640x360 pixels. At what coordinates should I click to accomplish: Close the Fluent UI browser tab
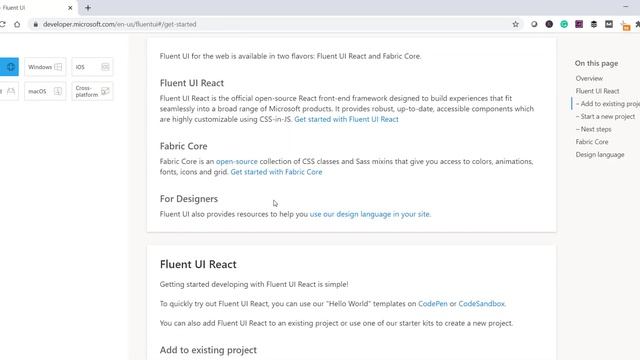(x=70, y=8)
